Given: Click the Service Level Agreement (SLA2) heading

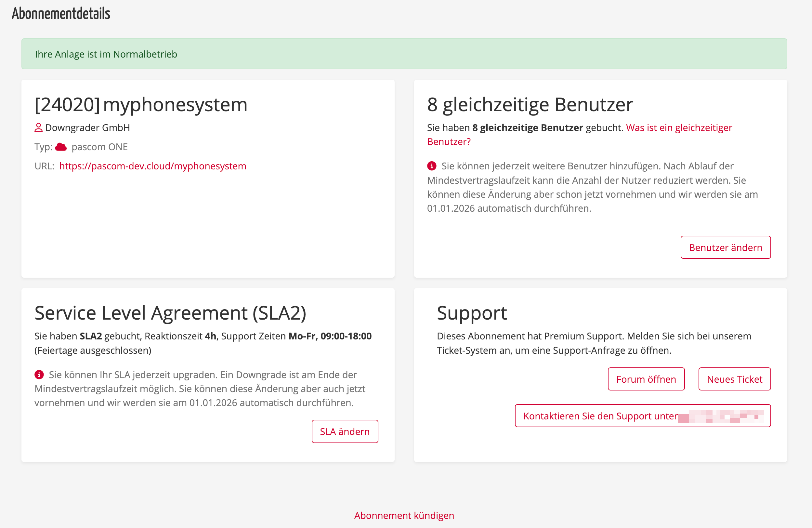Looking at the screenshot, I should pyautogui.click(x=170, y=313).
